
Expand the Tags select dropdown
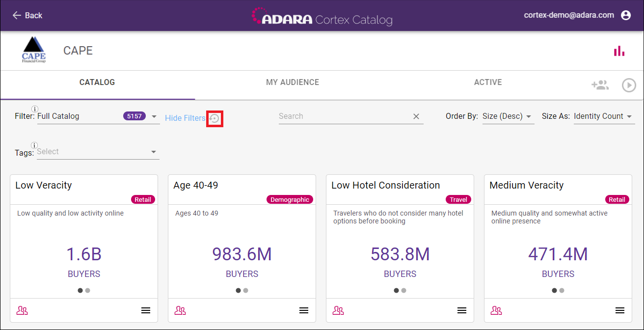[x=154, y=151]
